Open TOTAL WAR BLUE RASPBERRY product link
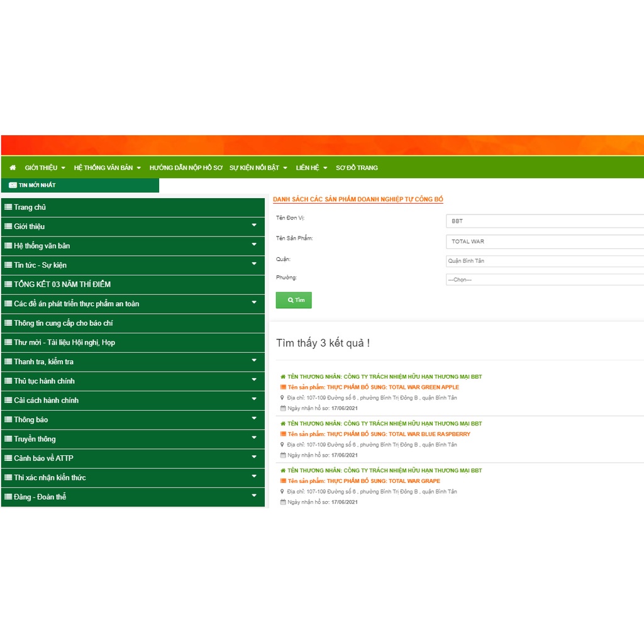 pos(379,434)
